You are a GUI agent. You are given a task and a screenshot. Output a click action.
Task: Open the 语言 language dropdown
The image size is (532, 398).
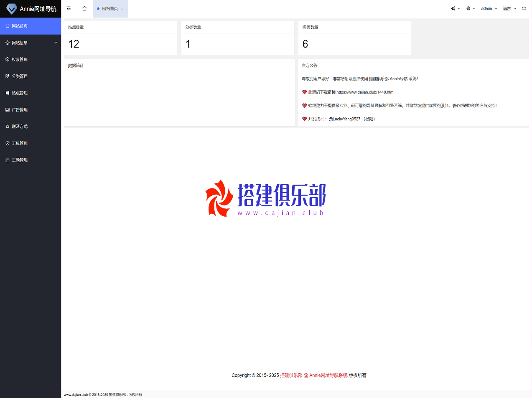(509, 8)
